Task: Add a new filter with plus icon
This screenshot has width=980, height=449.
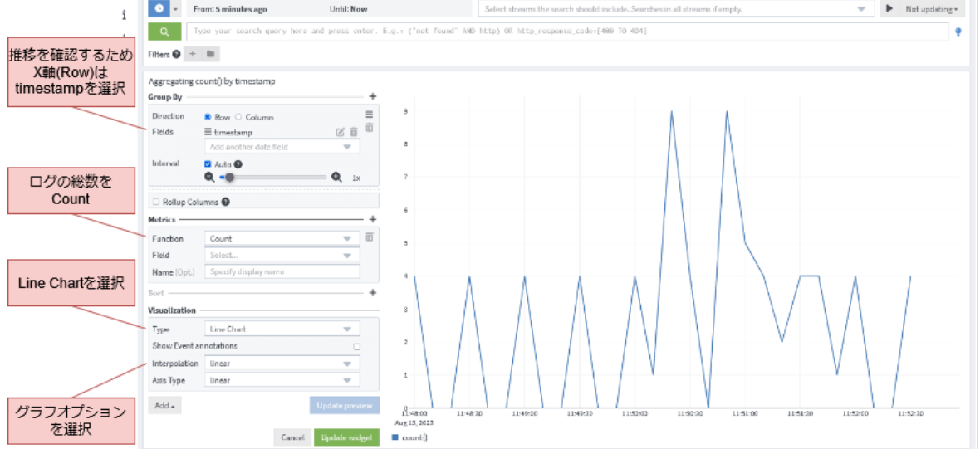Action: (192, 54)
